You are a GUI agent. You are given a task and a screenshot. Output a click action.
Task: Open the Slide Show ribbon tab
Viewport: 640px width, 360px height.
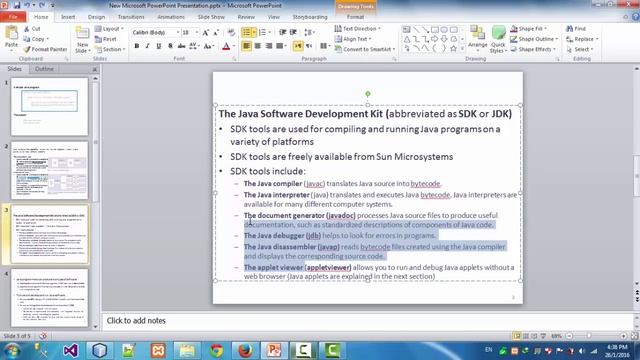click(x=211, y=17)
